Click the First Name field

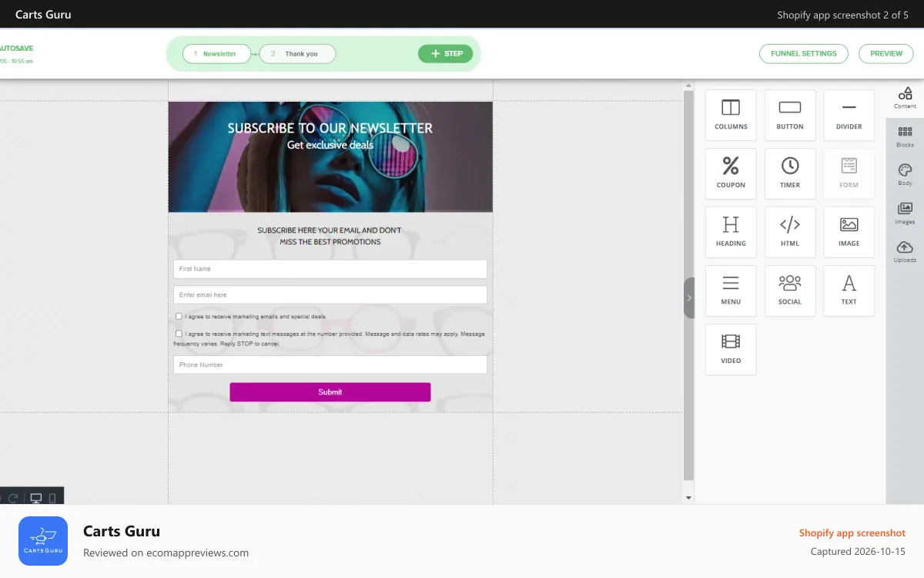(x=330, y=269)
